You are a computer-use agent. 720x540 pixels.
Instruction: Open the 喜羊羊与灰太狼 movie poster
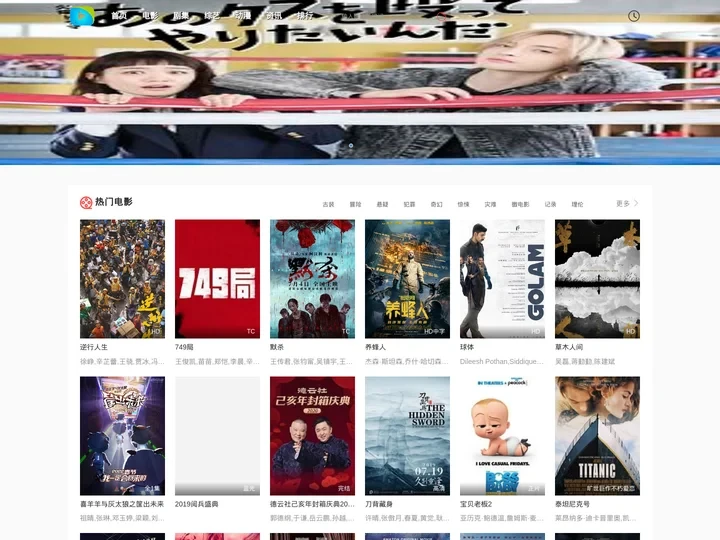coord(122,436)
